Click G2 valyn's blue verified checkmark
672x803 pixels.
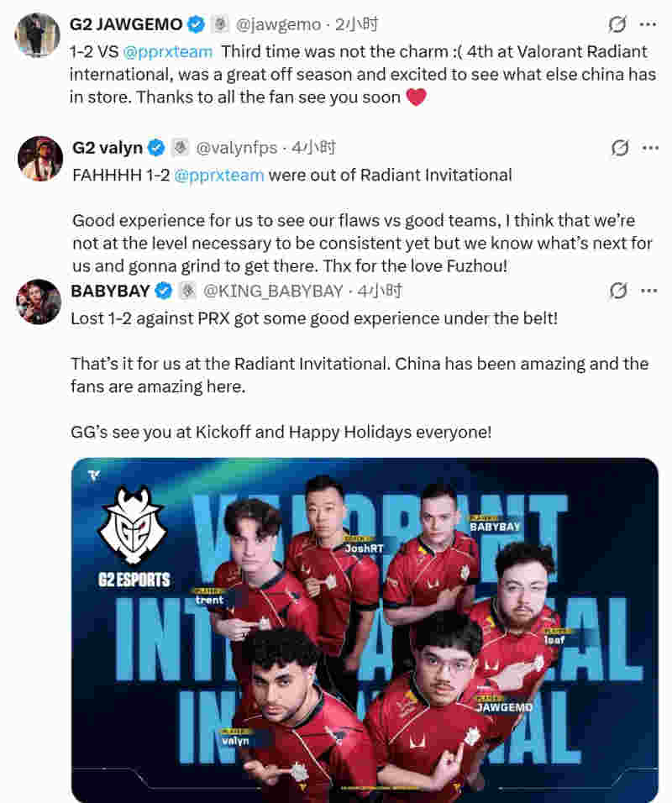[156, 148]
